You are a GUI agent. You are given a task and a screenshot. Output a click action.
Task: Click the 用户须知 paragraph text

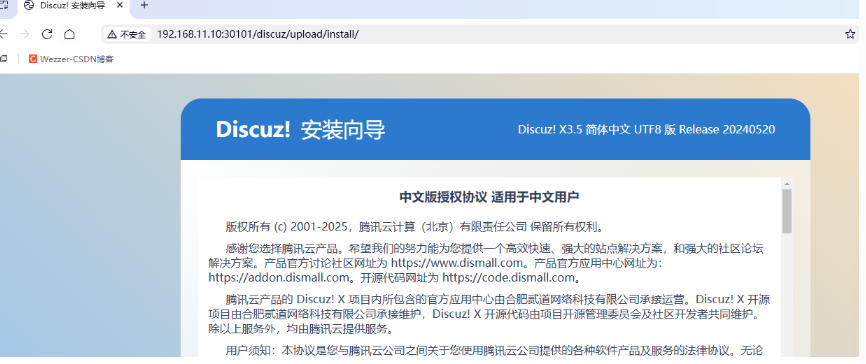(494, 351)
